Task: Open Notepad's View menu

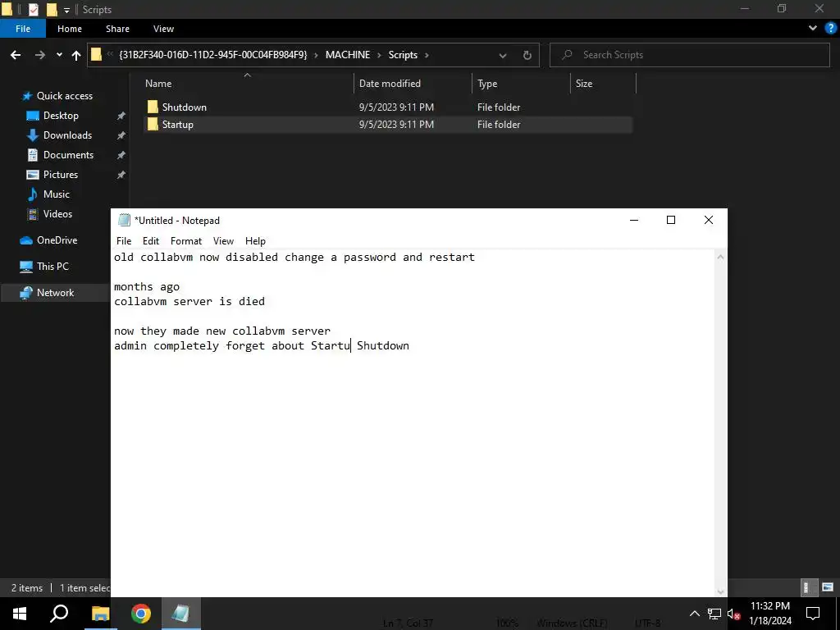Action: (x=223, y=241)
